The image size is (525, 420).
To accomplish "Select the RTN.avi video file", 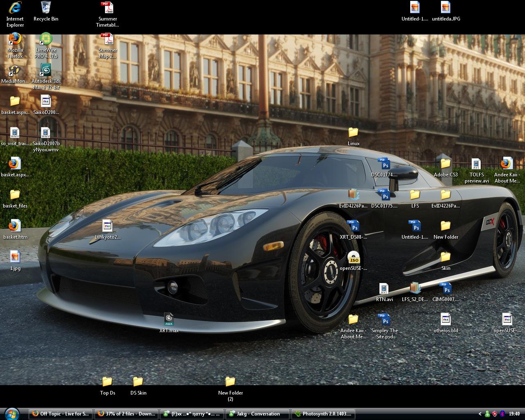I will pos(384,288).
